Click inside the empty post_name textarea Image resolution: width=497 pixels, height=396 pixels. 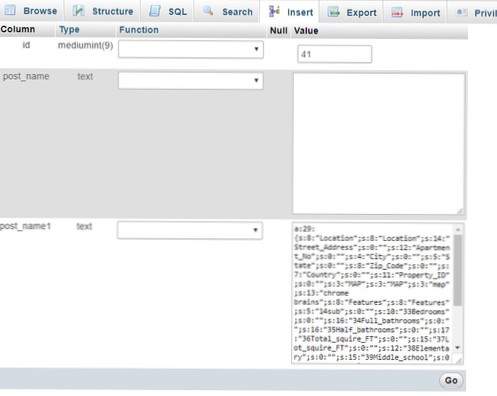(379, 144)
